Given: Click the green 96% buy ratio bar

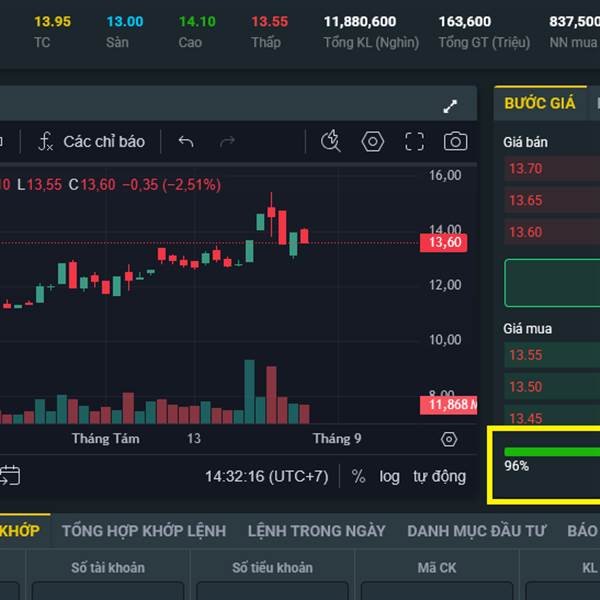Looking at the screenshot, I should 552,452.
